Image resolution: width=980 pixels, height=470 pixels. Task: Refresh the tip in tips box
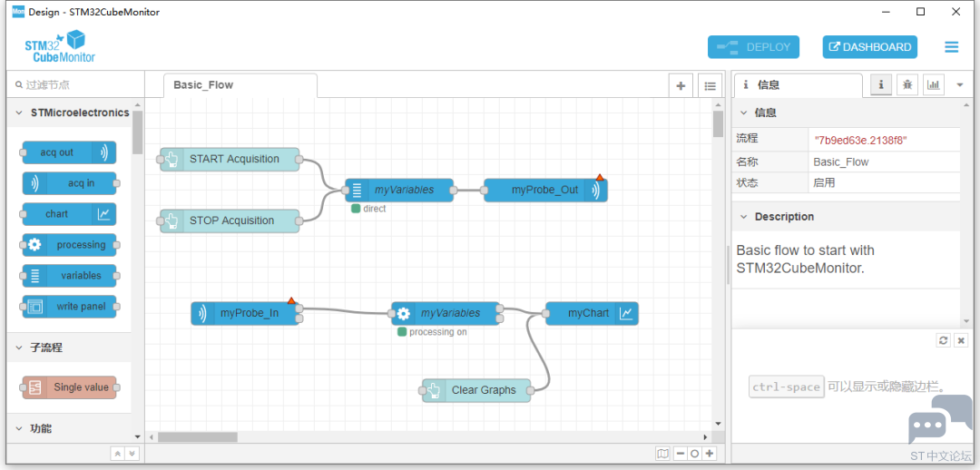tap(944, 340)
